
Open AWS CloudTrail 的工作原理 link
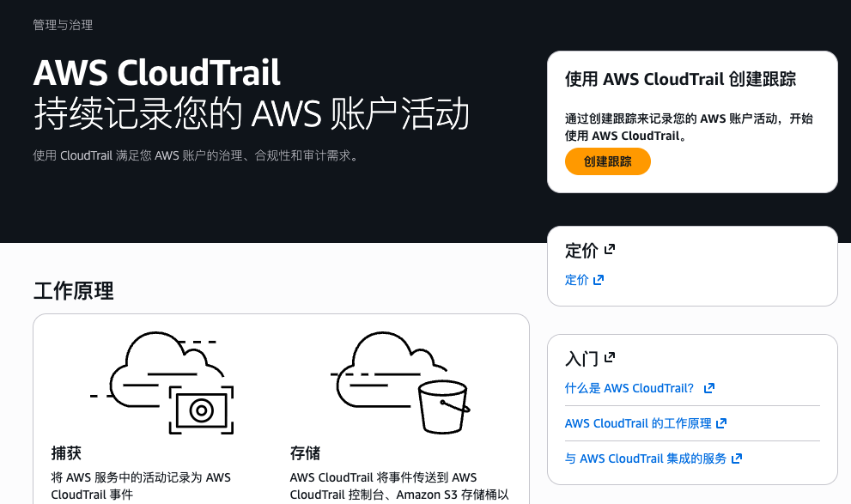point(638,423)
